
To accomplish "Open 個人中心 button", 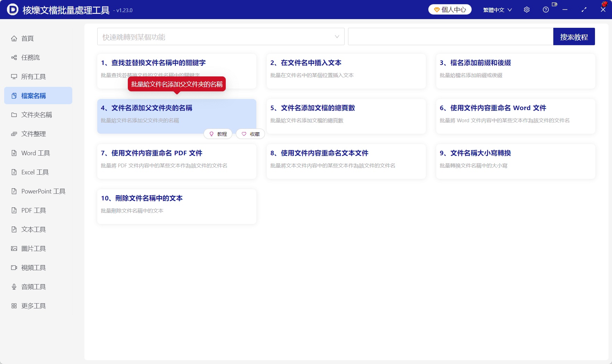I will (450, 10).
